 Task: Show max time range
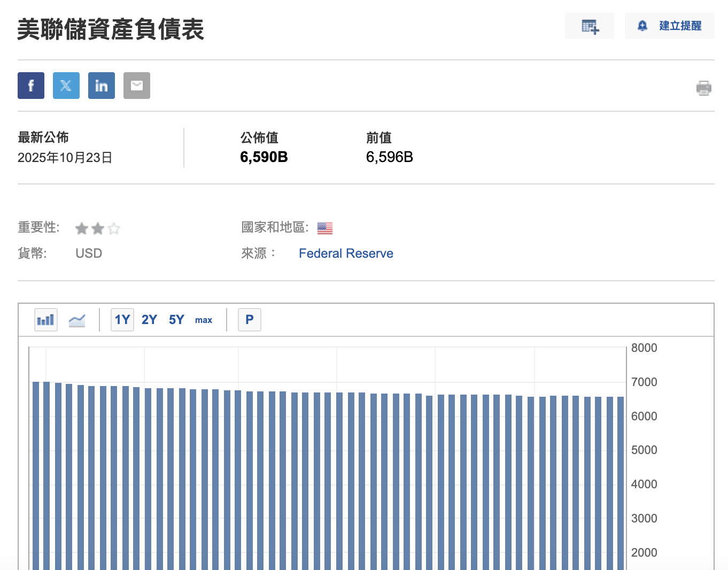[204, 320]
